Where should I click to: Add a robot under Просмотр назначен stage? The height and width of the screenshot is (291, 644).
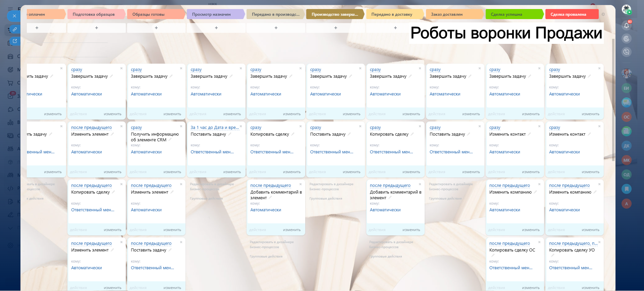tap(216, 28)
